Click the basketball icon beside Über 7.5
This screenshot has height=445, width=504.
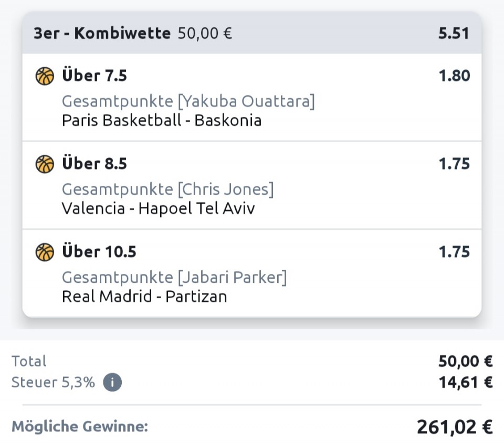[45, 76]
